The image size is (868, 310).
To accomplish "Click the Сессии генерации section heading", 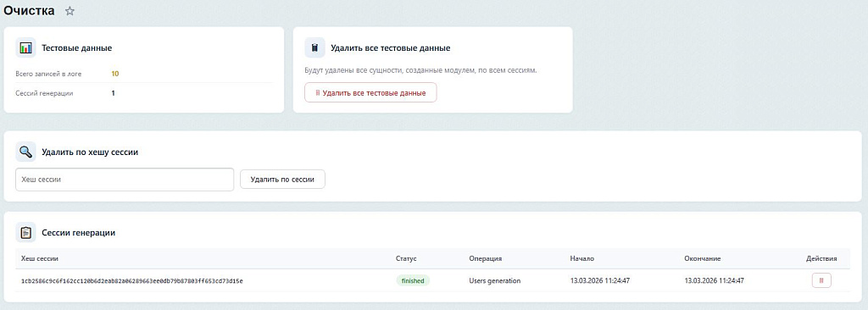I will click(79, 232).
